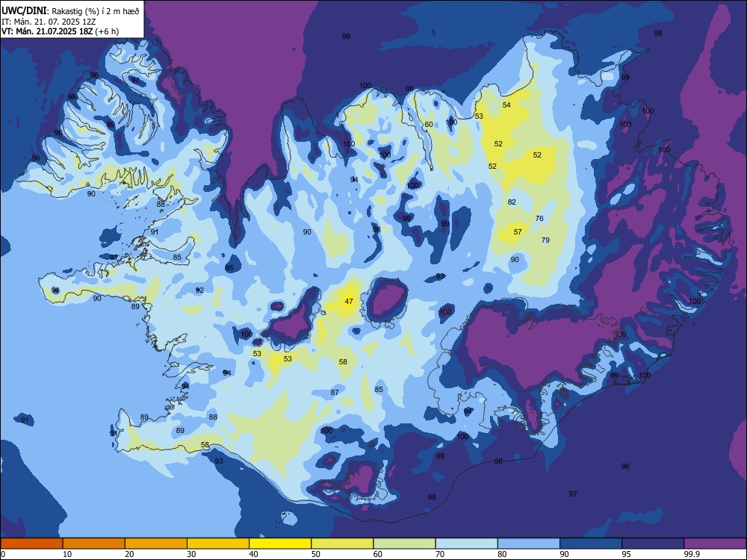Select the medium blue 80–90 legend swatch

(x=529, y=544)
